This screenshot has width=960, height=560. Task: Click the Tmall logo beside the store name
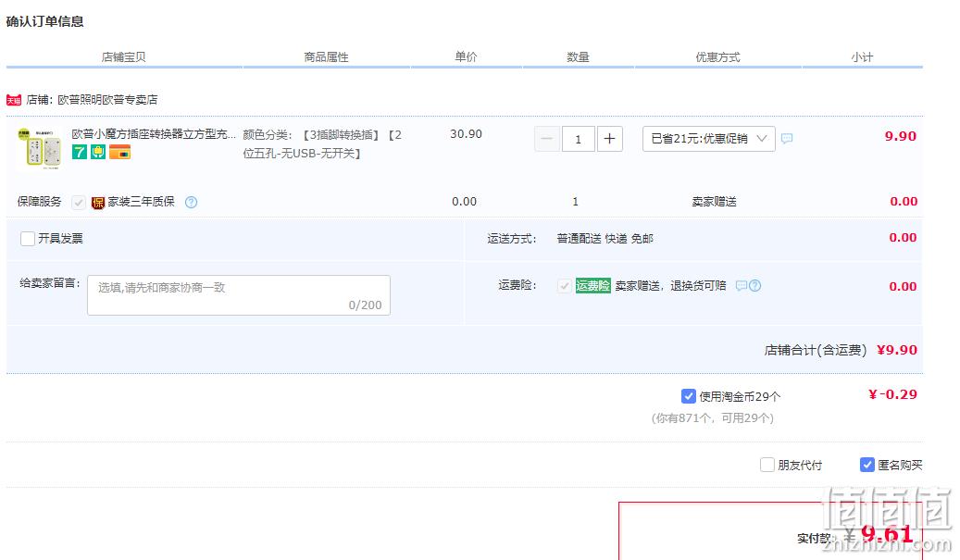point(14,100)
